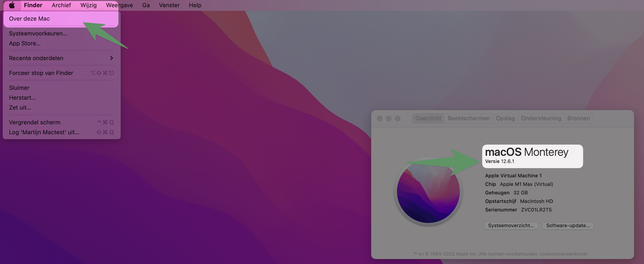Screen dimensions: 644x264
Task: Click the Macintosh HD startup disk value
Action: 536,201
